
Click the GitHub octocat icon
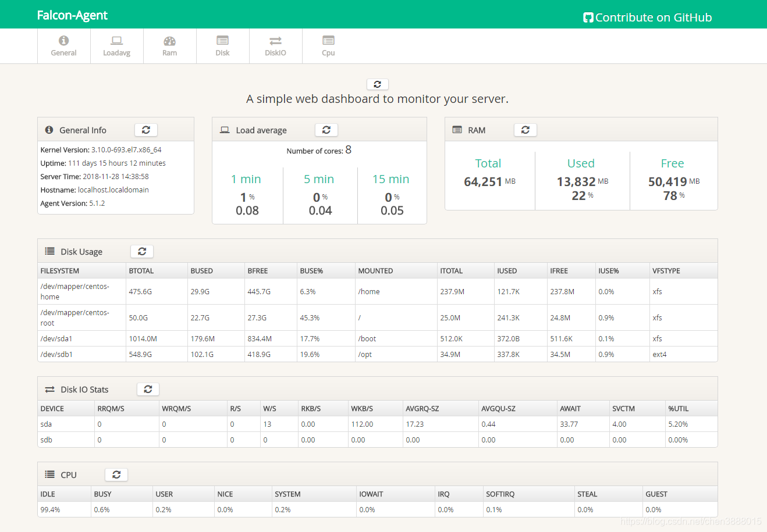click(x=588, y=18)
